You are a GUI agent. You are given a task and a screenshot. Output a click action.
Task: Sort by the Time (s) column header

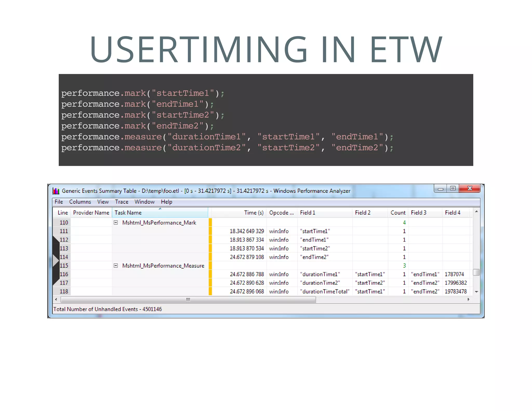point(239,213)
